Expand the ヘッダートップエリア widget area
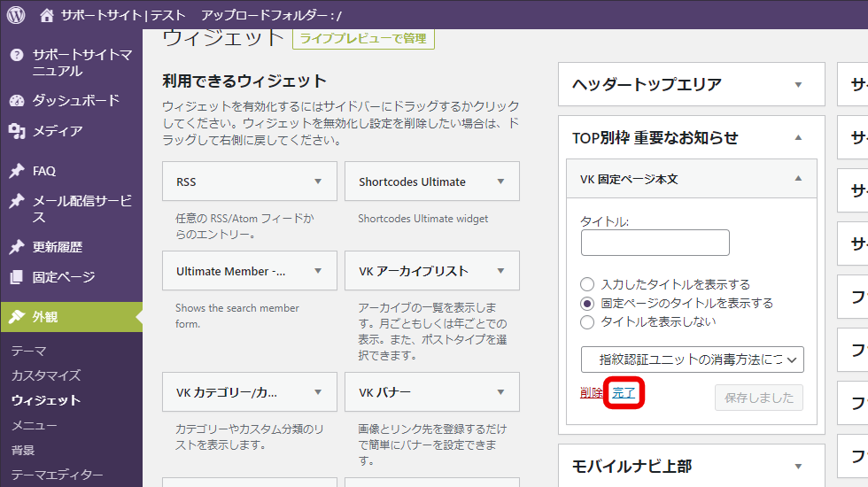Viewport: 868px width, 487px height. [x=798, y=85]
